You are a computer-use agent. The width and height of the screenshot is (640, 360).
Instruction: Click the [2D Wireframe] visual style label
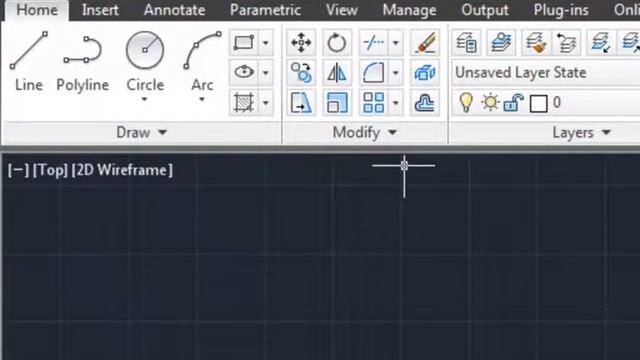[122, 170]
